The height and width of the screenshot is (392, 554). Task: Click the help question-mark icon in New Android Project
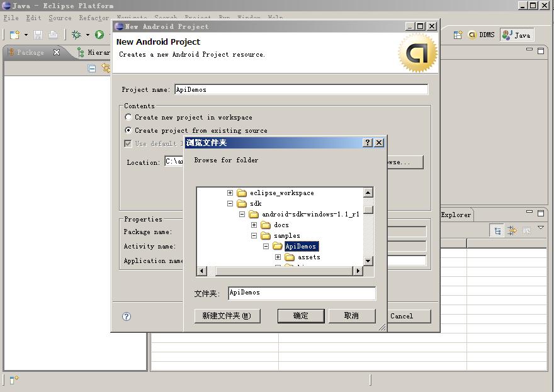126,316
